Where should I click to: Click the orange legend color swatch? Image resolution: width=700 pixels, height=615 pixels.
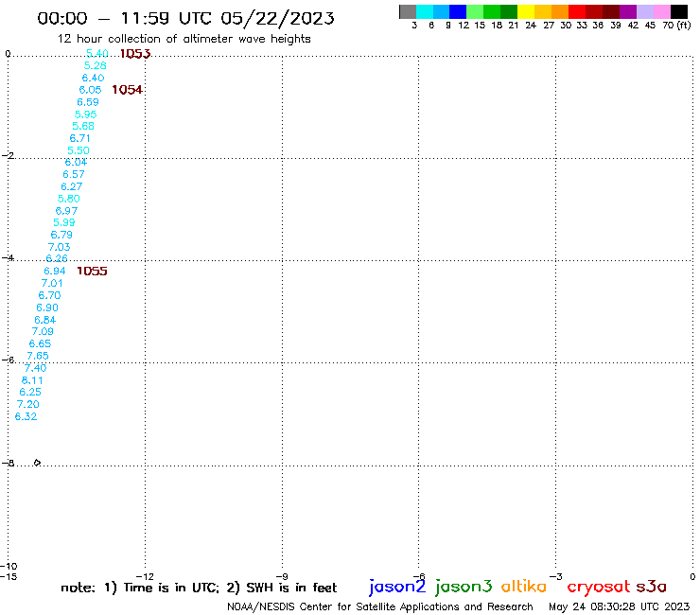click(x=560, y=11)
